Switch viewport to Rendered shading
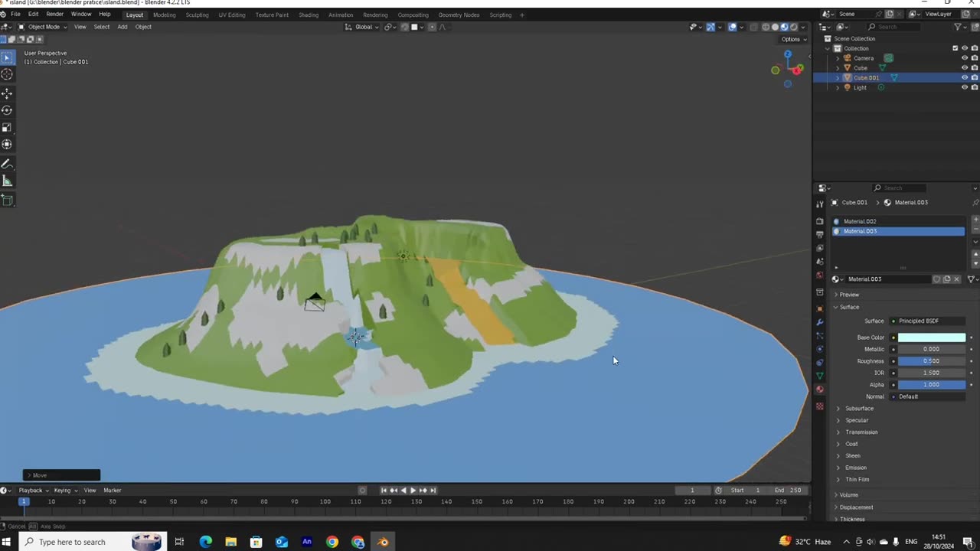980x551 pixels. click(x=794, y=27)
